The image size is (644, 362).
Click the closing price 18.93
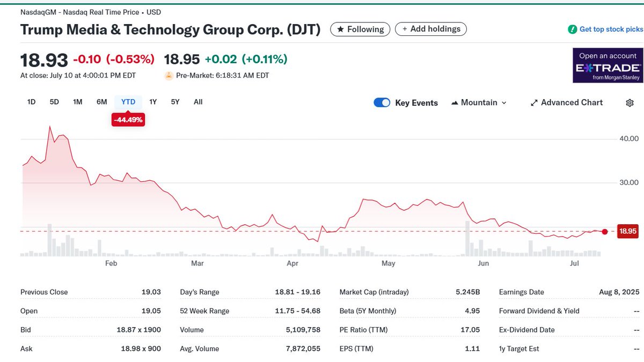[x=44, y=60]
